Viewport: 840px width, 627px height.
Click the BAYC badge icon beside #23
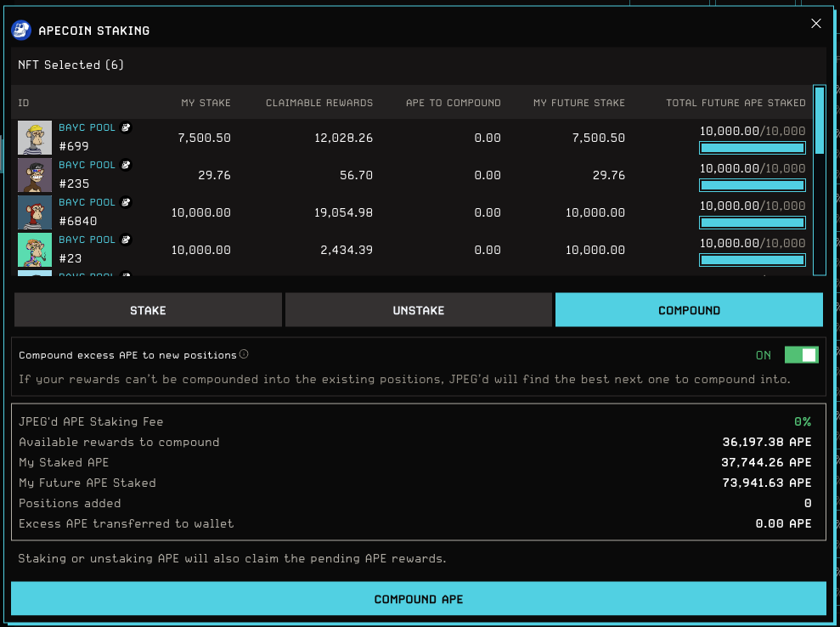click(x=126, y=240)
